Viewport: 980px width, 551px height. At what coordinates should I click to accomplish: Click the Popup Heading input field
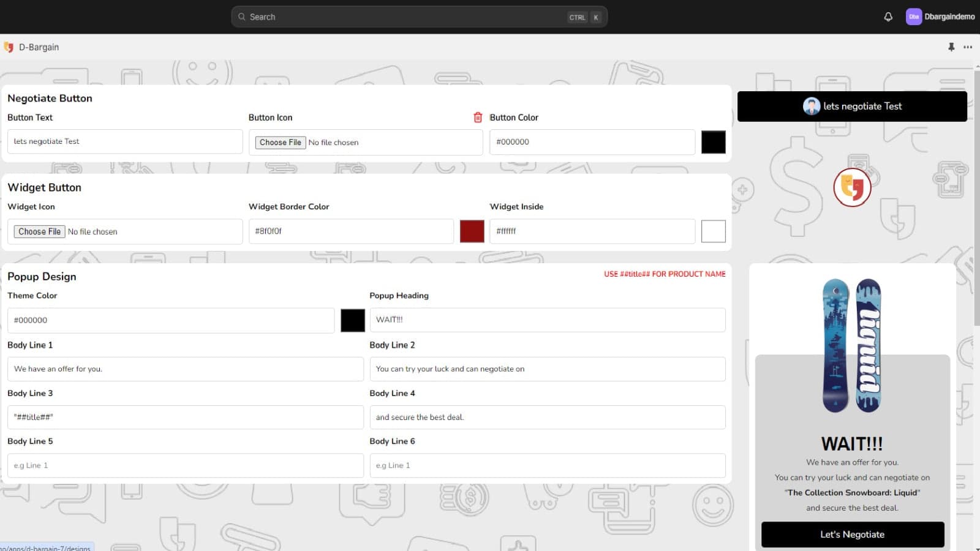click(547, 320)
